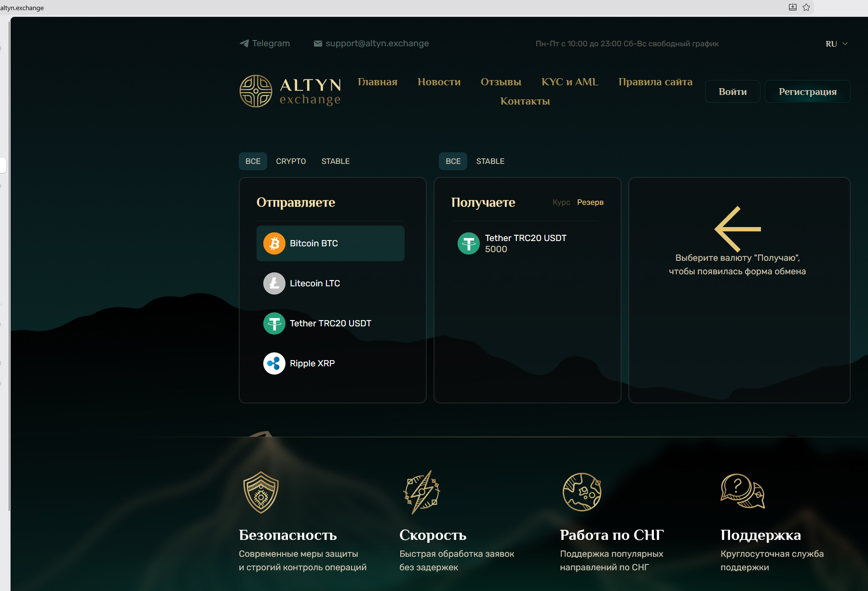868x591 pixels.
Task: Click the Войти login button
Action: 732,92
